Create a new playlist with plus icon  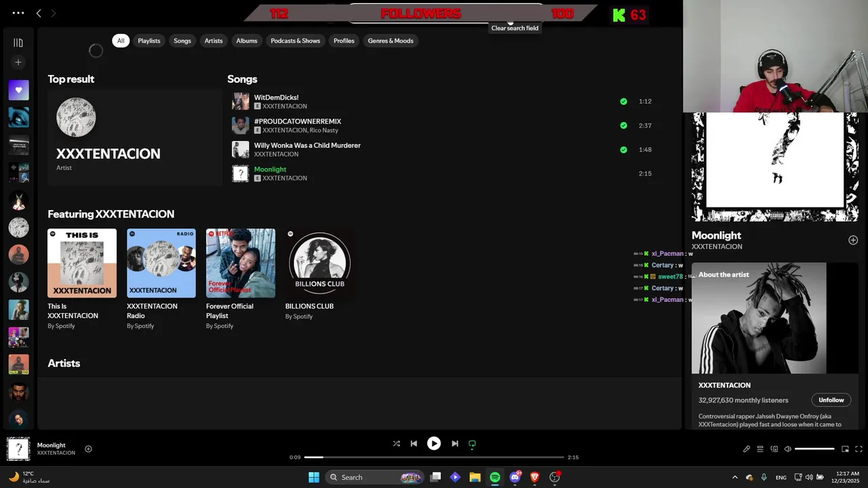point(18,62)
